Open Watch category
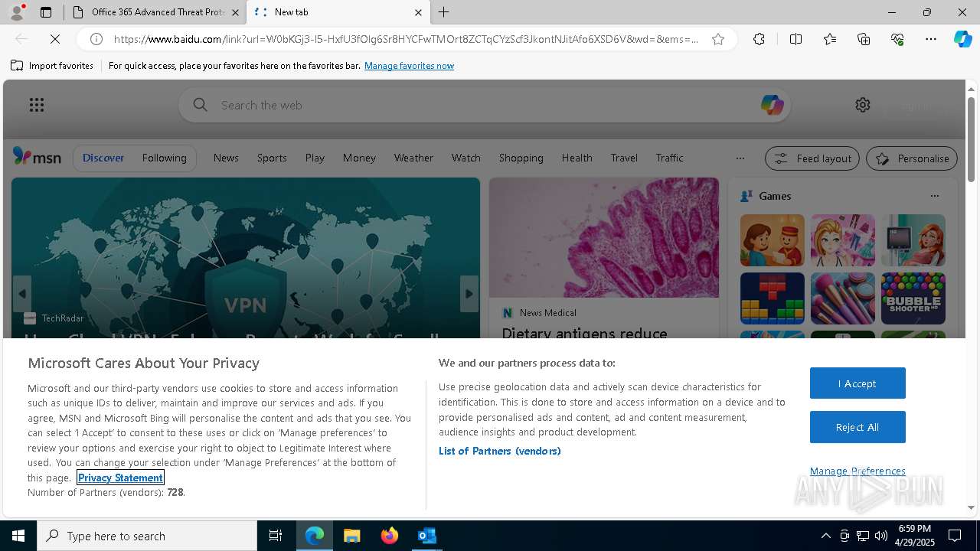 (x=465, y=158)
